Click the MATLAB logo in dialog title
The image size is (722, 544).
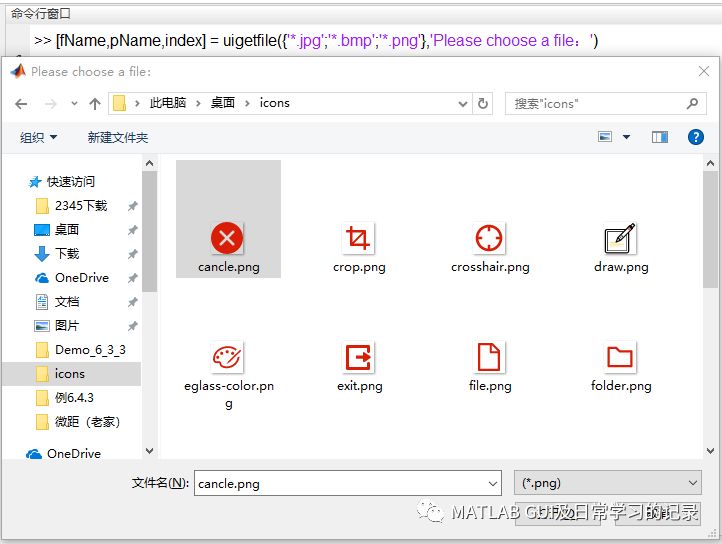coord(18,71)
